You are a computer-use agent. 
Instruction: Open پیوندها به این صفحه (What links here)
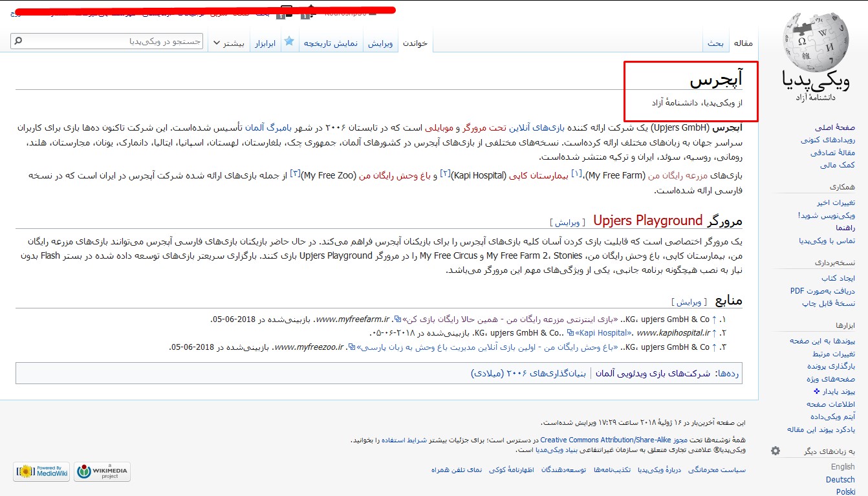[822, 341]
